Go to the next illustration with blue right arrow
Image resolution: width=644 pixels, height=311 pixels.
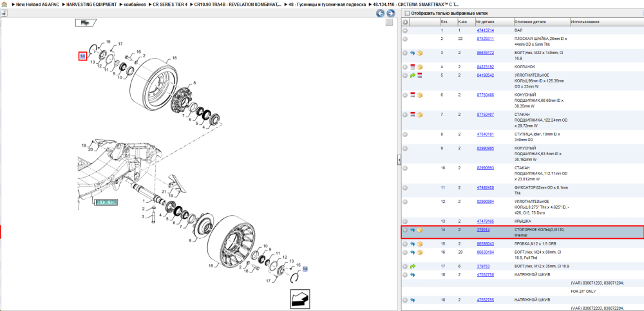point(391,13)
